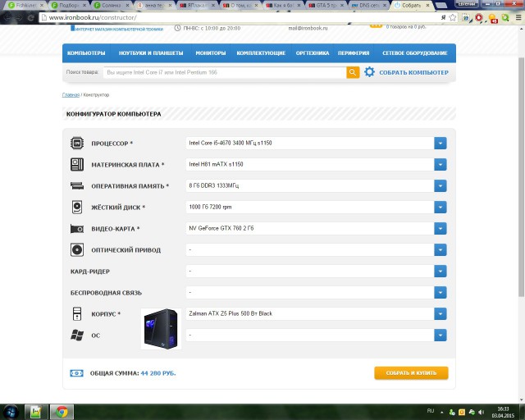
Task: Click the optical drive disc icon
Action: click(x=77, y=250)
